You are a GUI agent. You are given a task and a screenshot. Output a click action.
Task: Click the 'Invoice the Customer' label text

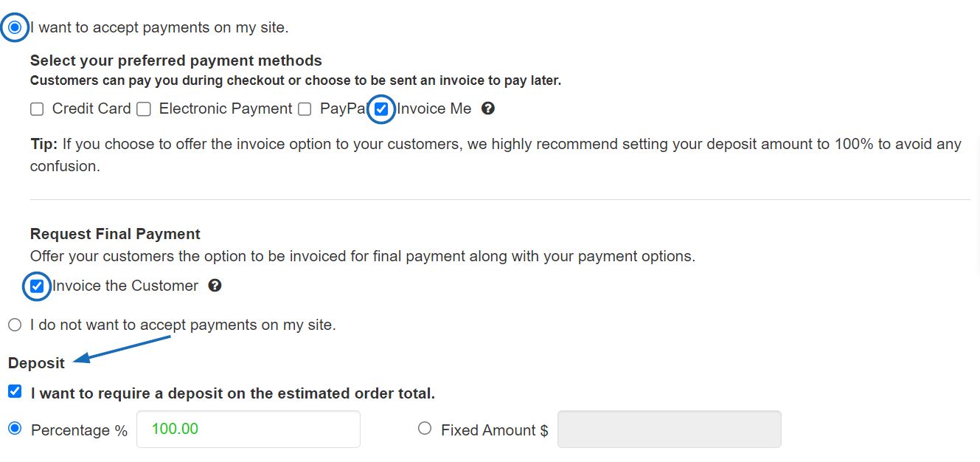[125, 286]
